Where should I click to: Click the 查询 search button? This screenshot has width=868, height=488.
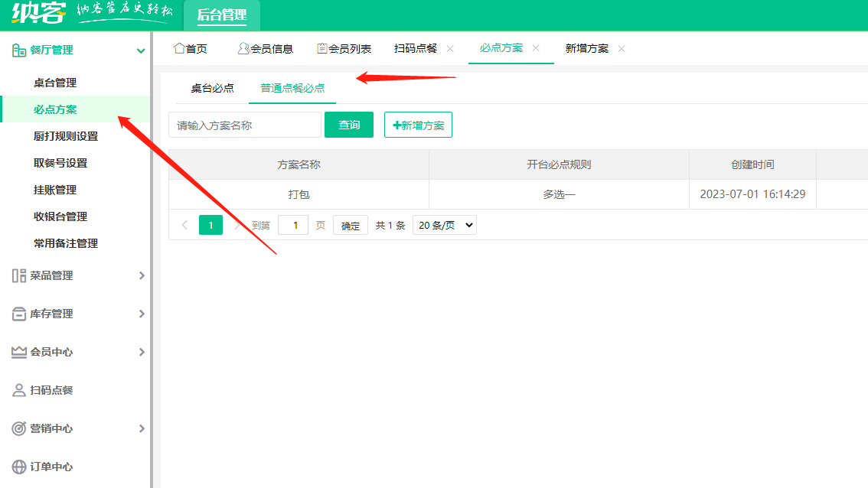[349, 125]
